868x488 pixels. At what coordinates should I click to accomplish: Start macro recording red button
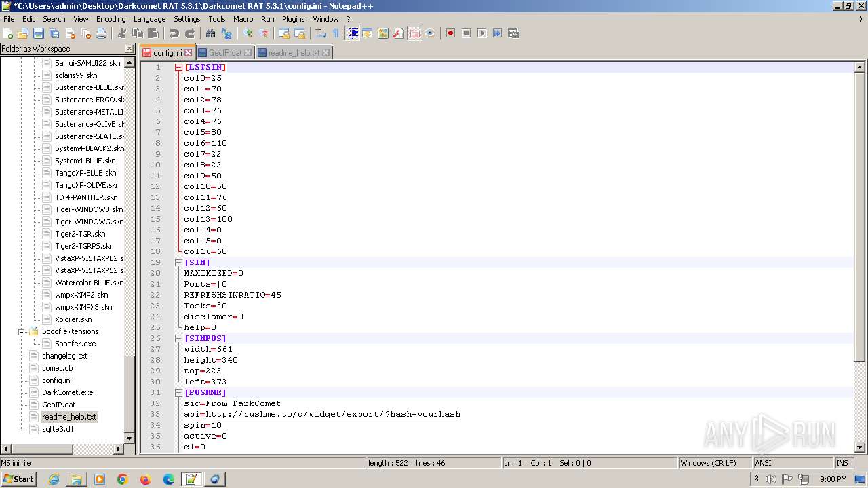pyautogui.click(x=450, y=33)
